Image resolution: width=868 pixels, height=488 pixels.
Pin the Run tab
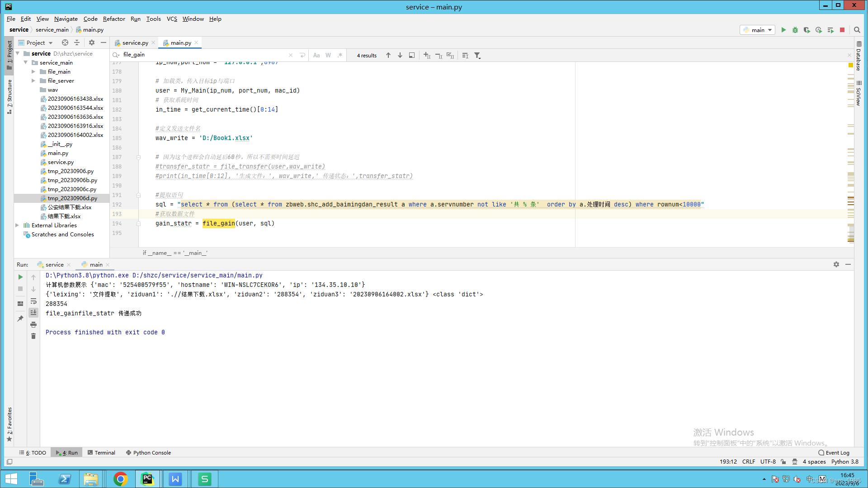click(20, 319)
